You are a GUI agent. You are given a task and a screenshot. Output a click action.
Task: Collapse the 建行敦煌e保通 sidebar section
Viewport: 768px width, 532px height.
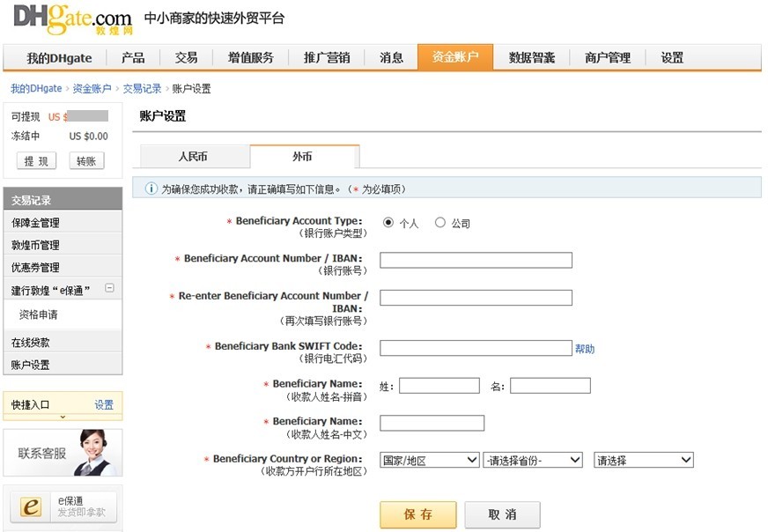(111, 288)
